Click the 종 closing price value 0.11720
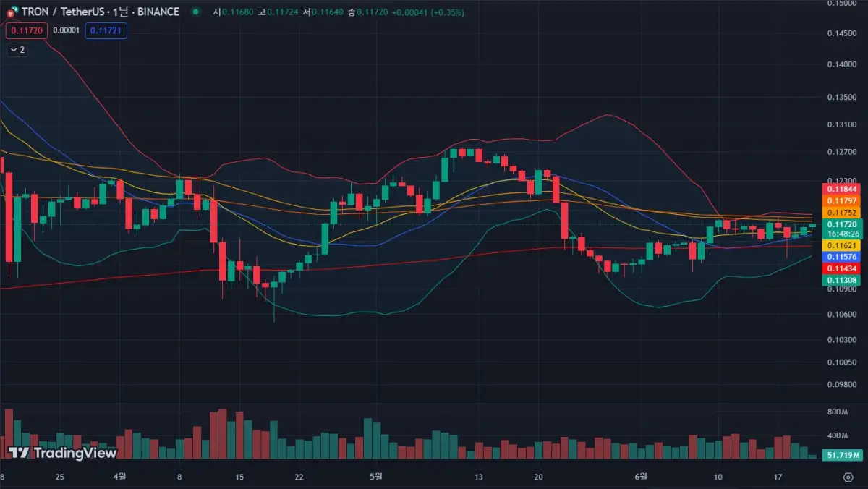868x489 pixels. tap(372, 12)
